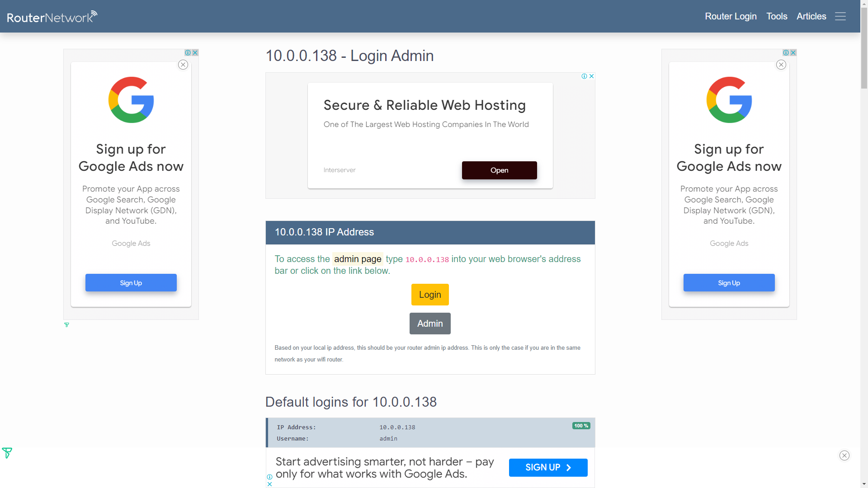Click Open on Interserver hosting ad
The width and height of the screenshot is (868, 488).
(x=499, y=170)
